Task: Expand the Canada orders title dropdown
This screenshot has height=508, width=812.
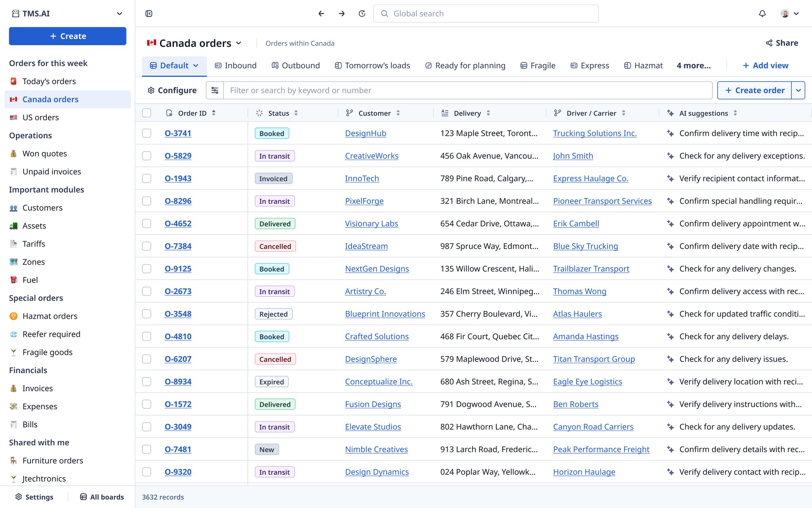Action: click(x=238, y=43)
